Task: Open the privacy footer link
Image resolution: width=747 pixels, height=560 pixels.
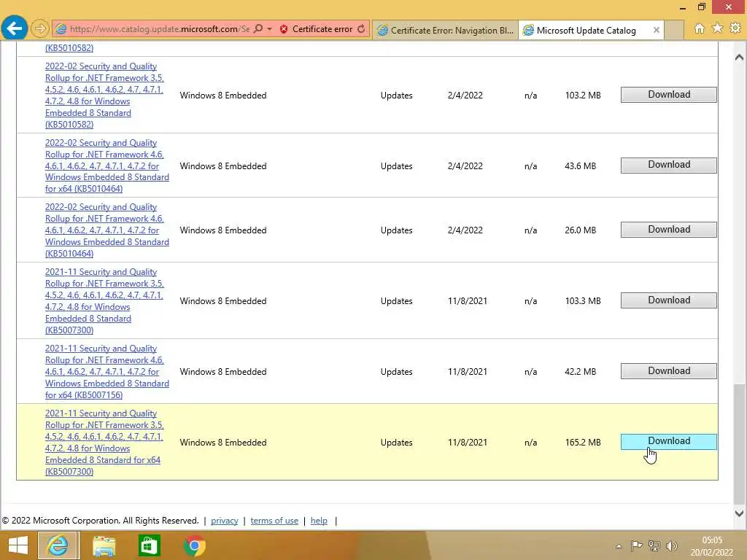Action: [225, 521]
